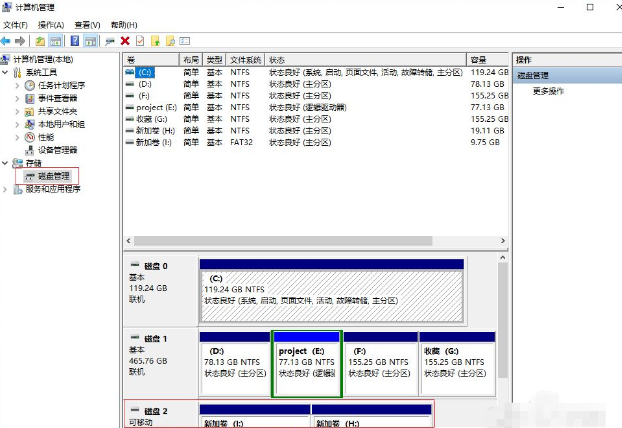Select Disk Management (磁盘管理) in tree
Image resolution: width=622 pixels, height=428 pixels.
(x=53, y=176)
